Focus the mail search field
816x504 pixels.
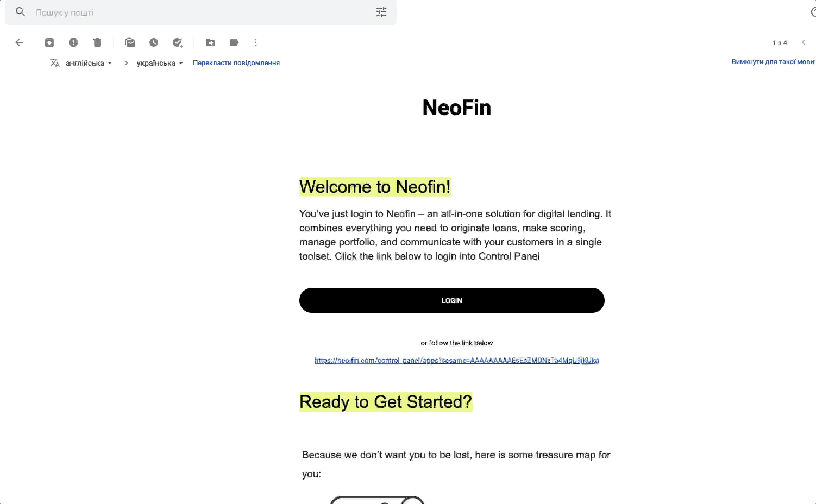click(201, 12)
